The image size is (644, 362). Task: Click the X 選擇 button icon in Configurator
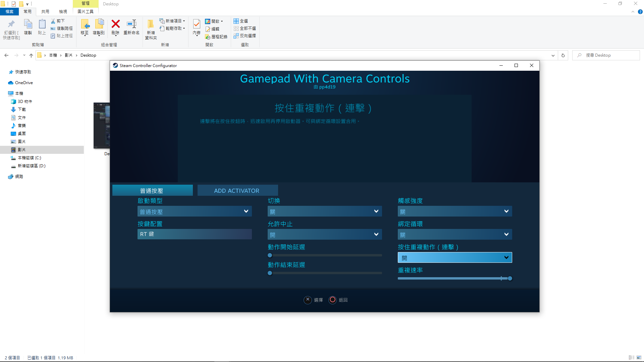[x=308, y=300]
